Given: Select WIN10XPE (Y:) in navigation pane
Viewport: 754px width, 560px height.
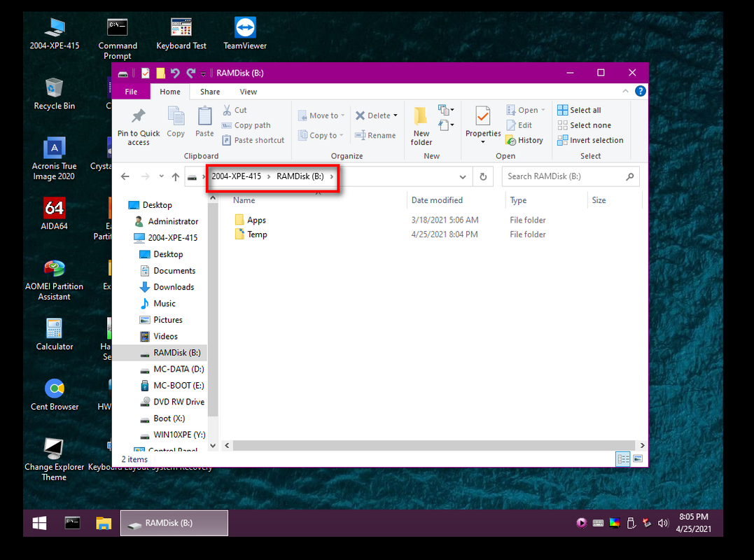Looking at the screenshot, I should pos(173,435).
